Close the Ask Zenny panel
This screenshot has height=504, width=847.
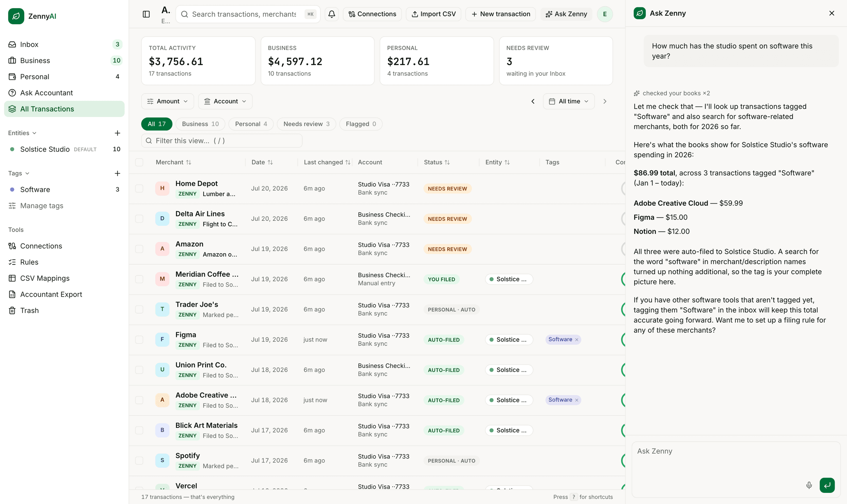tap(832, 13)
